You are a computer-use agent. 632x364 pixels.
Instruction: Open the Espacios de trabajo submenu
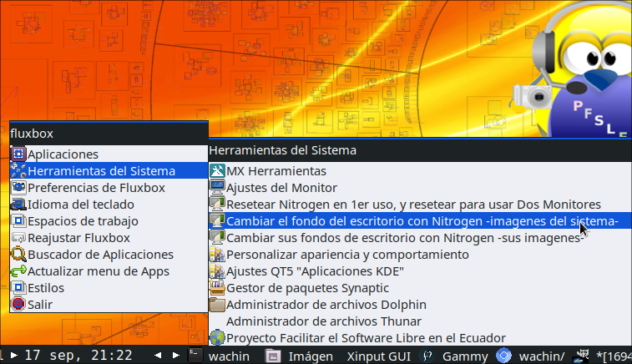point(109,221)
